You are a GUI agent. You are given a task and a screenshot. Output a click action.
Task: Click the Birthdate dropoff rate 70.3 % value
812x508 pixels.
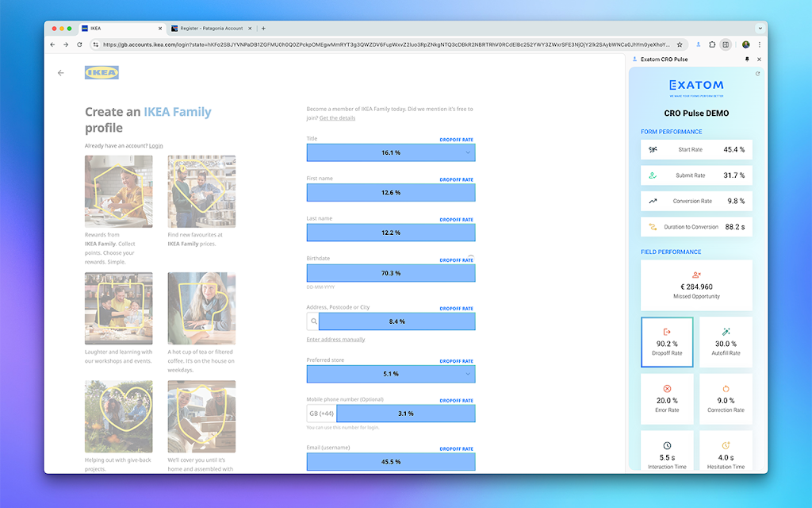pyautogui.click(x=391, y=273)
